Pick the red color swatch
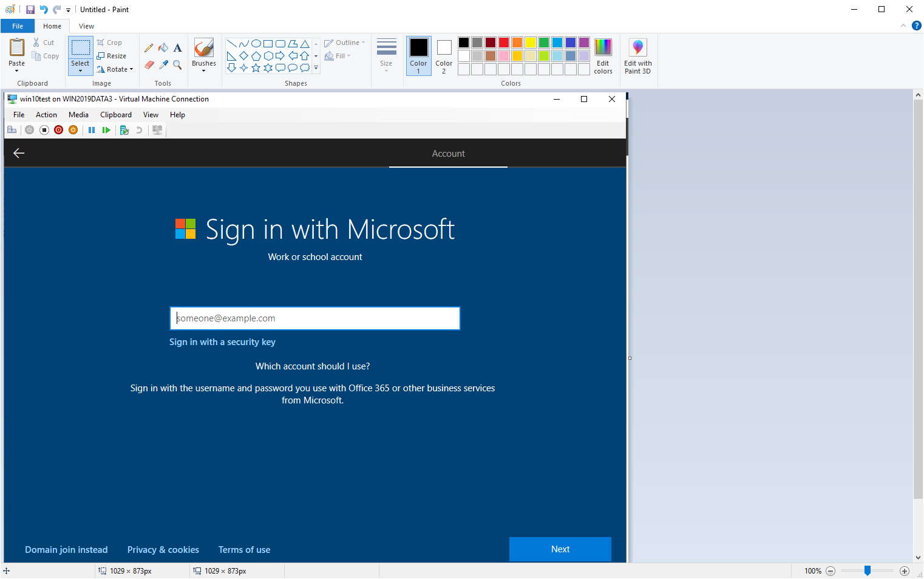This screenshot has width=924, height=579. click(x=504, y=43)
